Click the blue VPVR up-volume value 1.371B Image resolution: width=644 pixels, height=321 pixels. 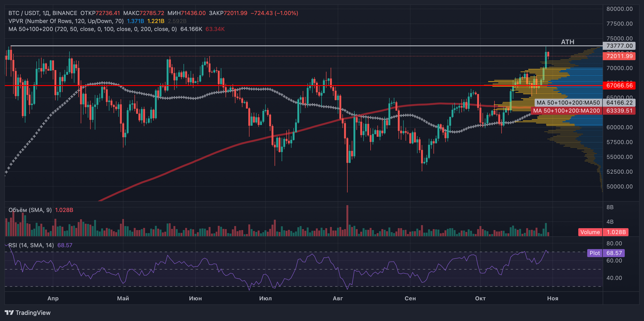[x=135, y=21]
